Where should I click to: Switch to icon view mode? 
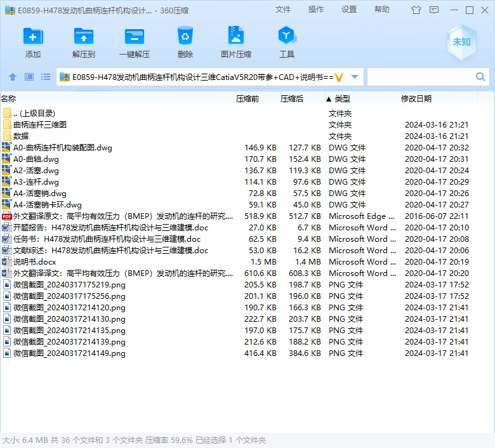[x=29, y=77]
